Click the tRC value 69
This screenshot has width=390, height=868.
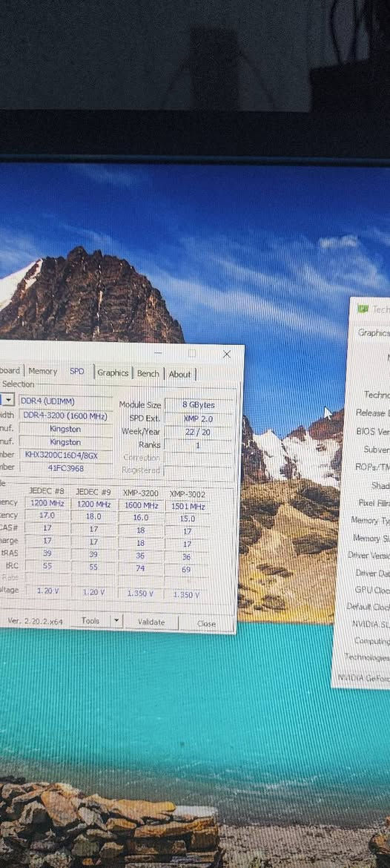click(x=187, y=569)
